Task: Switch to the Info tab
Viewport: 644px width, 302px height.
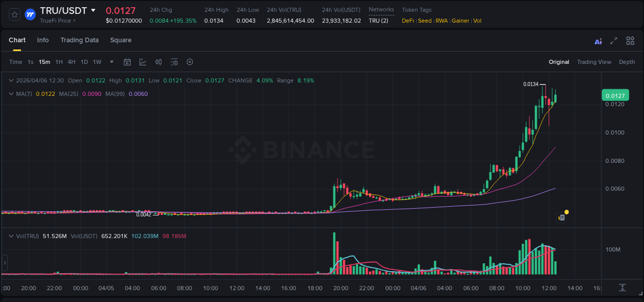Action: (x=43, y=40)
